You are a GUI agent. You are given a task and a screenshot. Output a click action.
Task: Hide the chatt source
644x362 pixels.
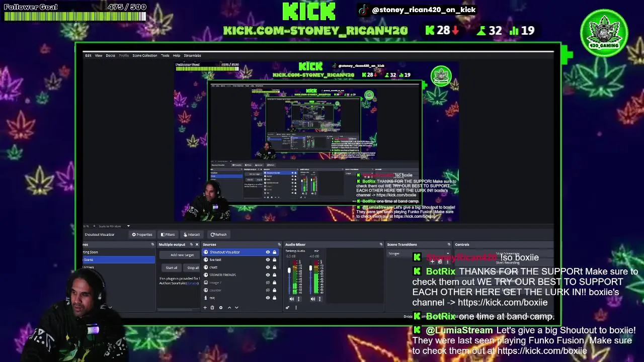[x=268, y=267]
